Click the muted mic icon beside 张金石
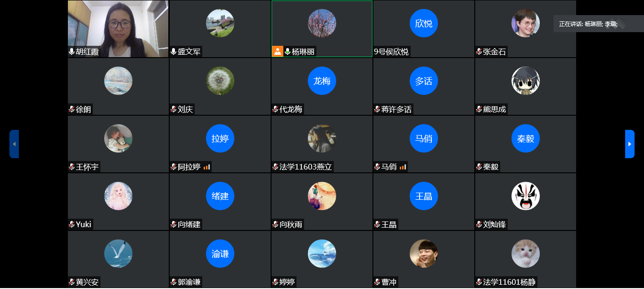 [479, 51]
